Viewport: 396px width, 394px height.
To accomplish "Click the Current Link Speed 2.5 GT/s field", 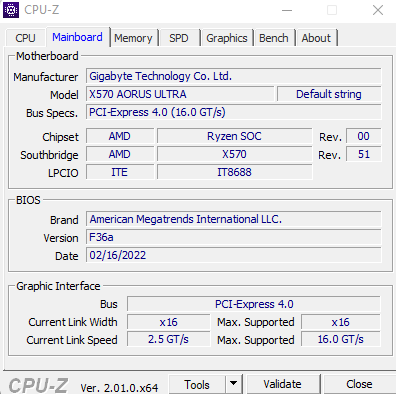I will [x=169, y=339].
